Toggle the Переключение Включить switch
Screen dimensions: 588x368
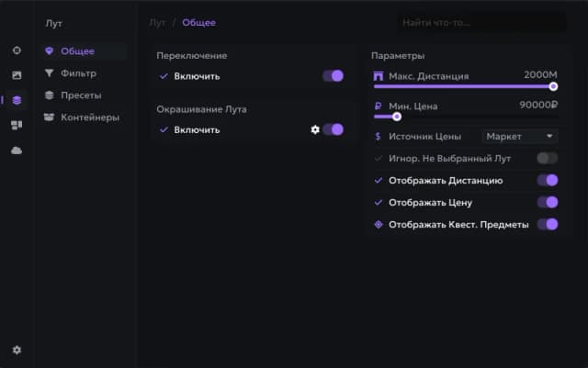pyautogui.click(x=333, y=76)
